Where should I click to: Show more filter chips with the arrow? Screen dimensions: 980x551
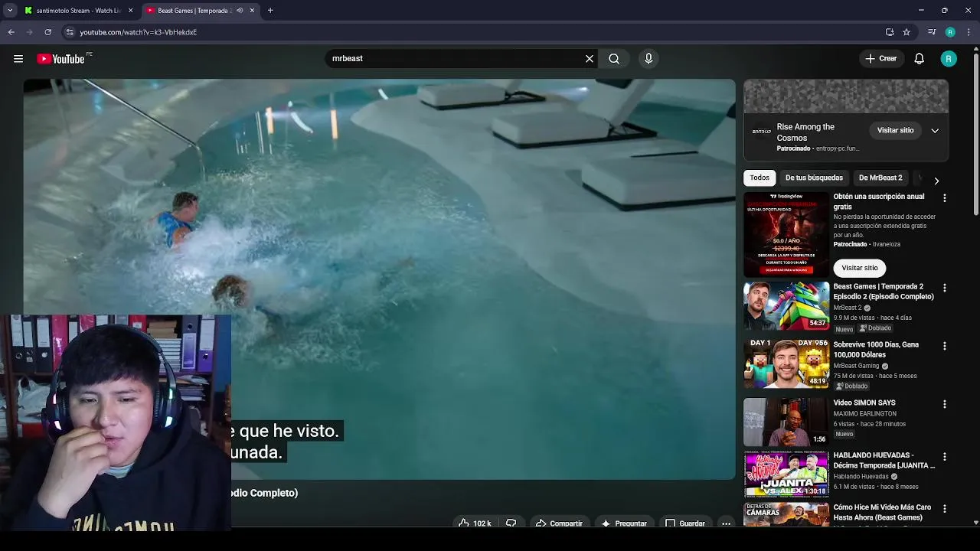click(936, 181)
